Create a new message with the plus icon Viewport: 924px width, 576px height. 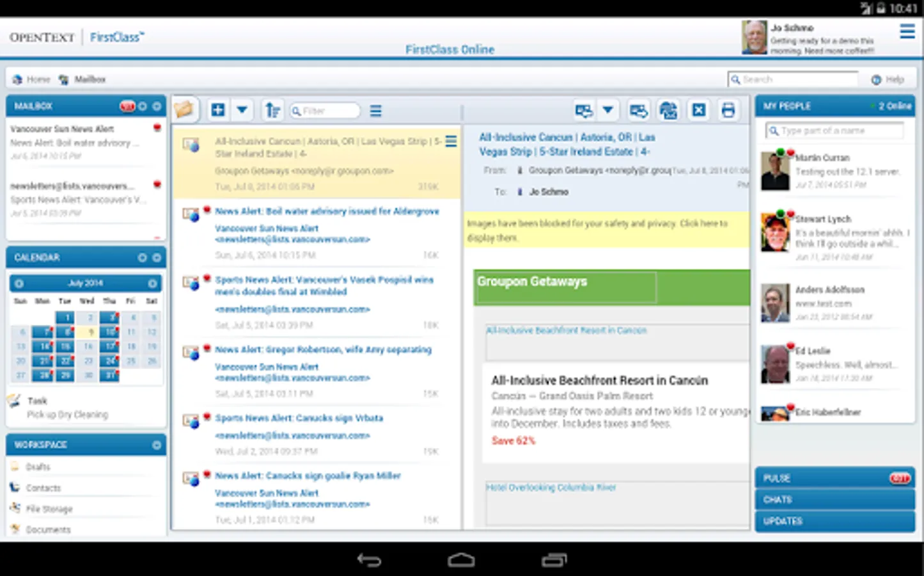(x=218, y=110)
